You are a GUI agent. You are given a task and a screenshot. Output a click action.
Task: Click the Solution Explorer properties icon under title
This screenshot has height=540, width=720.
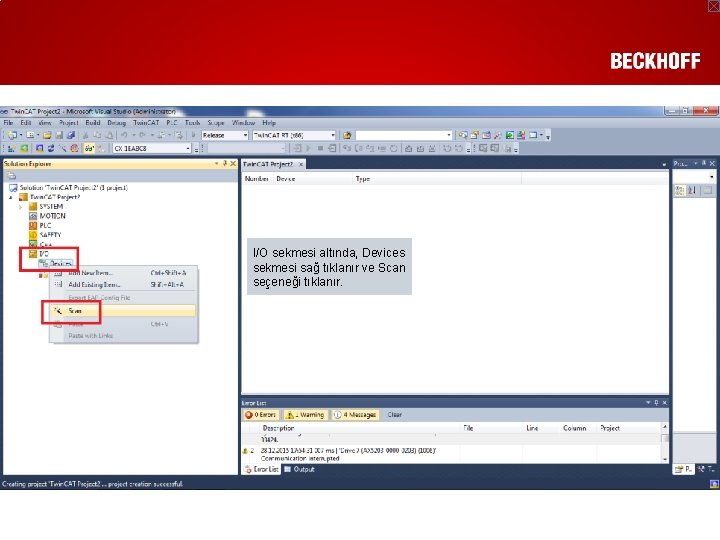11,176
